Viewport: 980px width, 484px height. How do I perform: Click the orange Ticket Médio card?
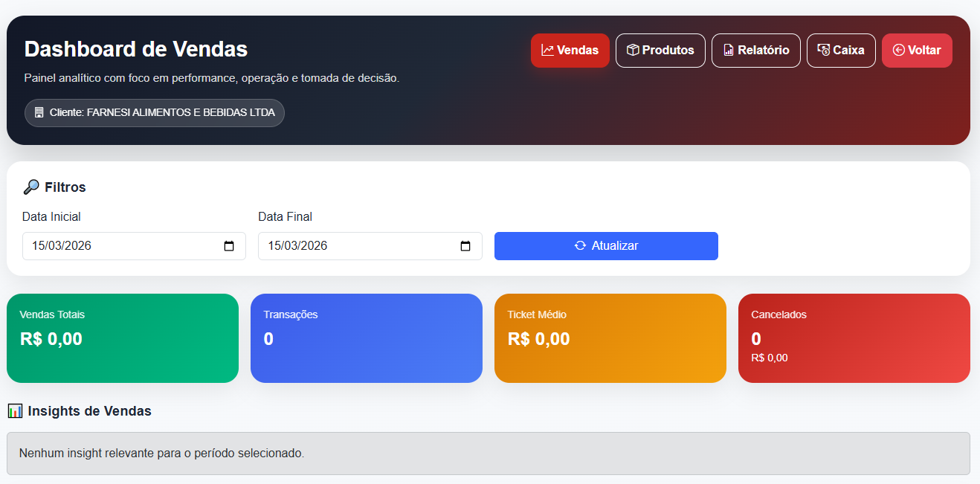point(610,338)
